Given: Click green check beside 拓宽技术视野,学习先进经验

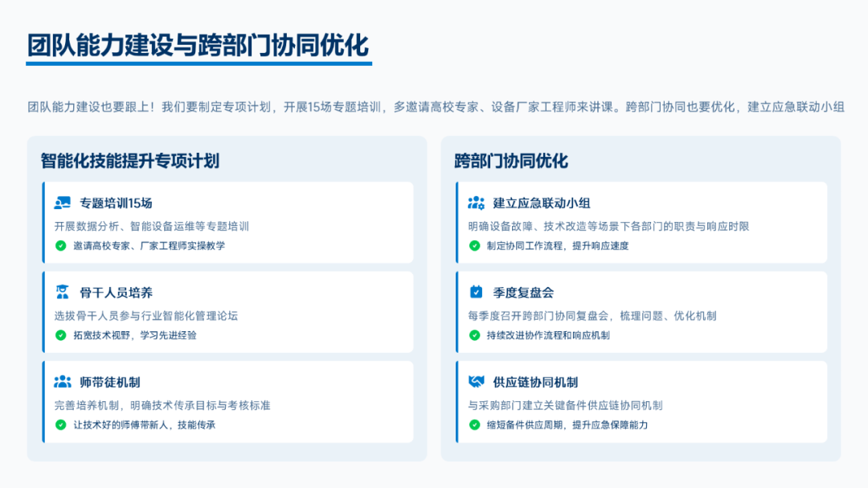Looking at the screenshot, I should point(60,335).
